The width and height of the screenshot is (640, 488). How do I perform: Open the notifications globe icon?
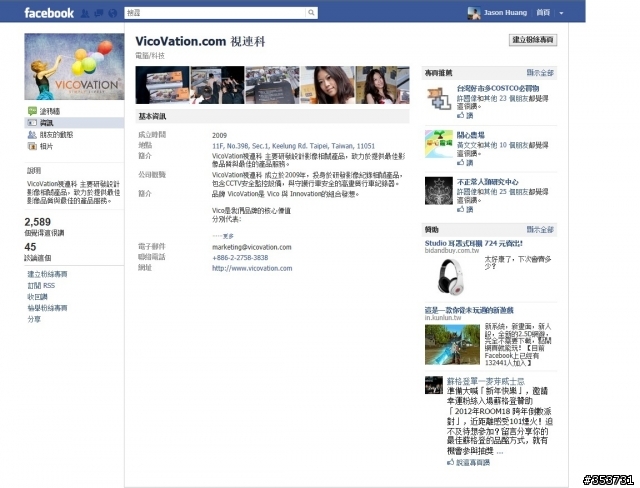113,13
